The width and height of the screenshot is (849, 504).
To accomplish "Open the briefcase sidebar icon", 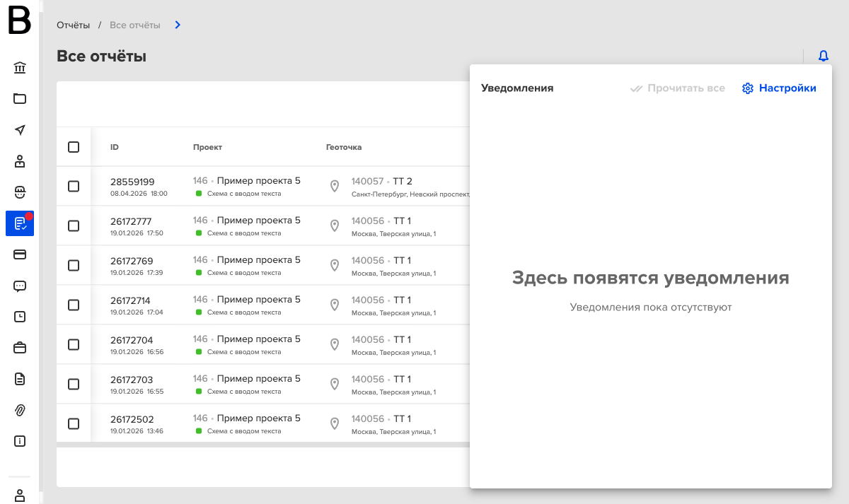I will tap(20, 348).
